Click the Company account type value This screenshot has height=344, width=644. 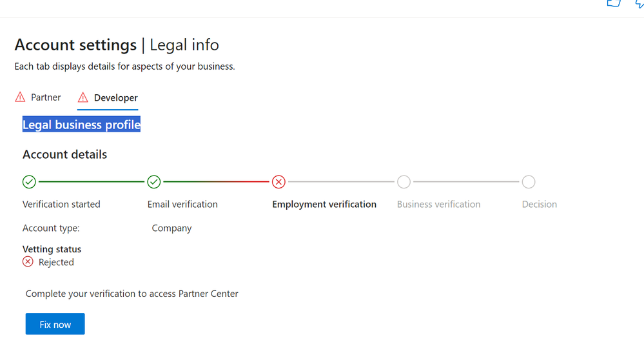tap(171, 228)
